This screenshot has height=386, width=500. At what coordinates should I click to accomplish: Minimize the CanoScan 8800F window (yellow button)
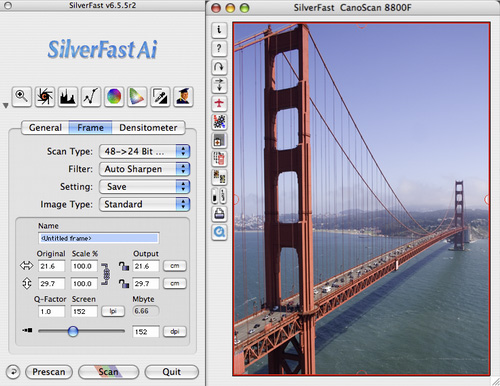230,8
